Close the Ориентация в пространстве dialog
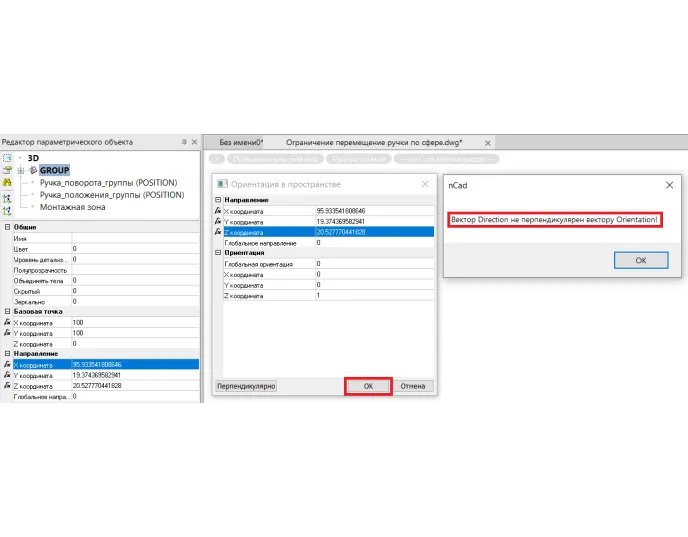688x537 pixels. [x=425, y=184]
